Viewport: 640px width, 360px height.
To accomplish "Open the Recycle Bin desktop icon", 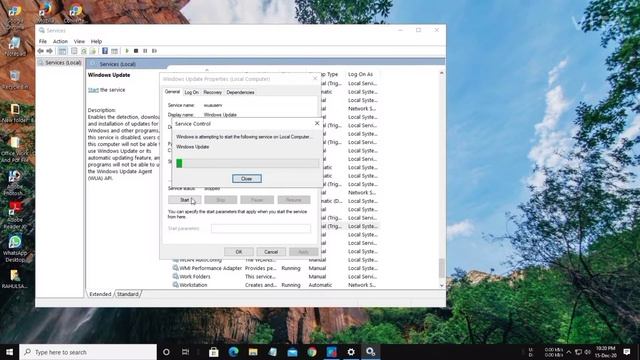I will pyautogui.click(x=15, y=80).
